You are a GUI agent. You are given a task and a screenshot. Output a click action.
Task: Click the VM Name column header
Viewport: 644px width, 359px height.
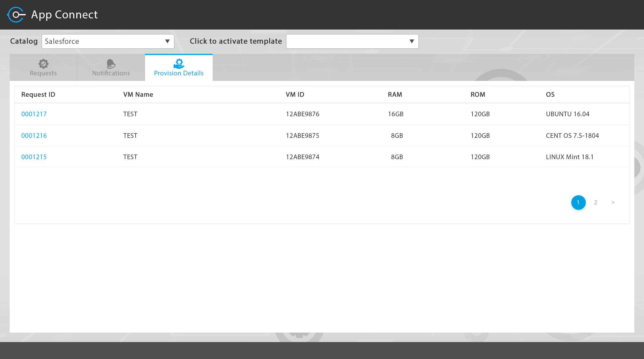[138, 94]
